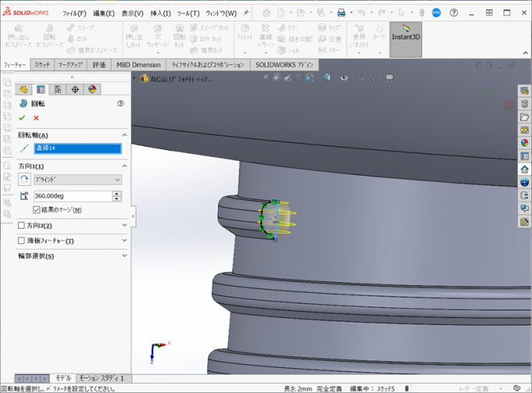532x393 pixels.
Task: Open the DimXpertManager crosshair tab
Action: (x=75, y=89)
